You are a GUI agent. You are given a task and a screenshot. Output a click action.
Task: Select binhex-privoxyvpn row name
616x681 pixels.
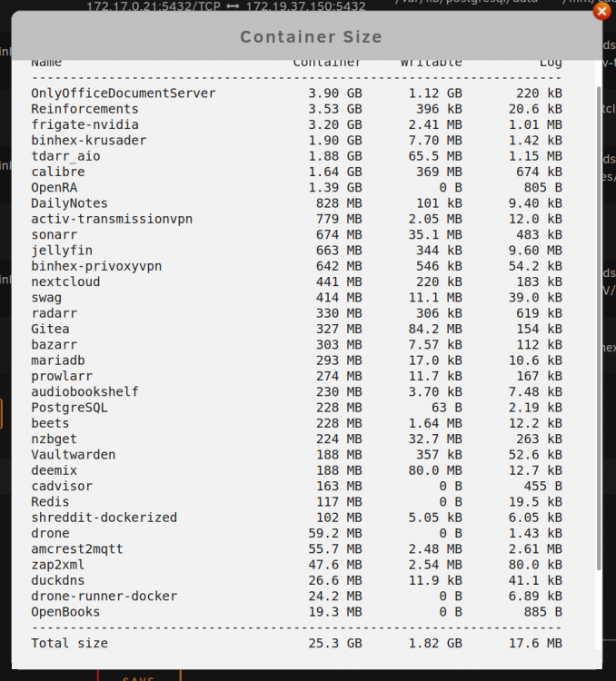96,266
